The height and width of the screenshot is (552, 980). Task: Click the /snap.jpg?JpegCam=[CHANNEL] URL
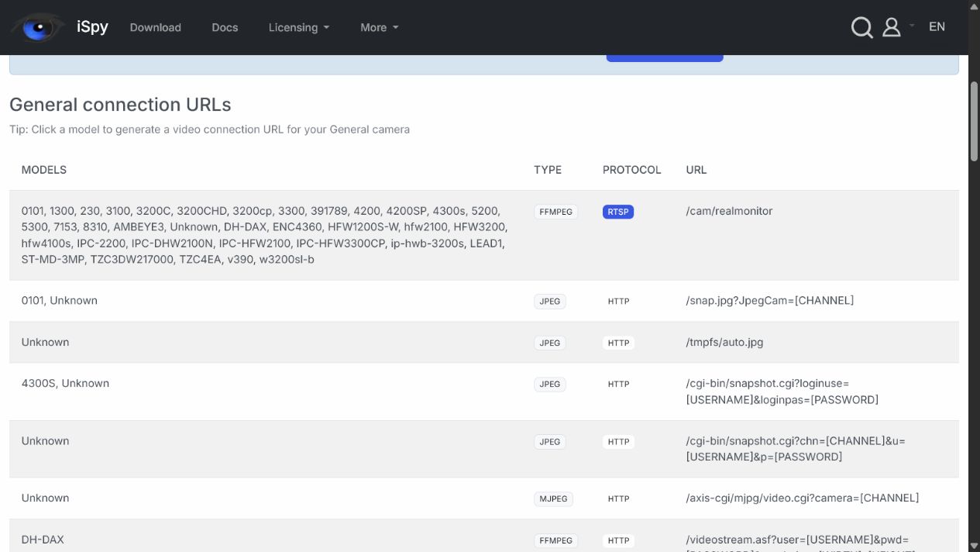(770, 300)
